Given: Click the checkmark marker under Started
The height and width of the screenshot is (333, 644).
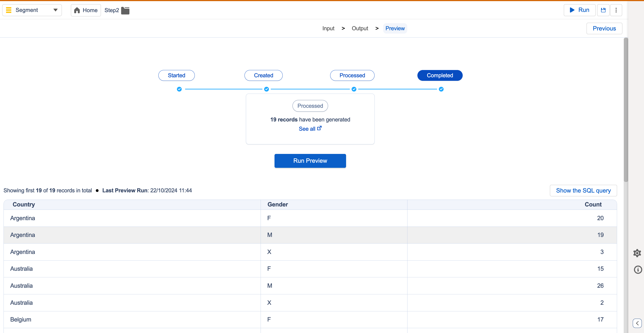Looking at the screenshot, I should (x=179, y=89).
